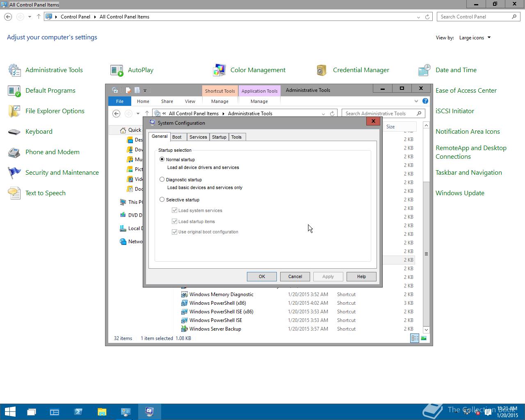The height and width of the screenshot is (420, 525).
Task: Click scroll down arrow in Explorer list
Action: [x=426, y=330]
